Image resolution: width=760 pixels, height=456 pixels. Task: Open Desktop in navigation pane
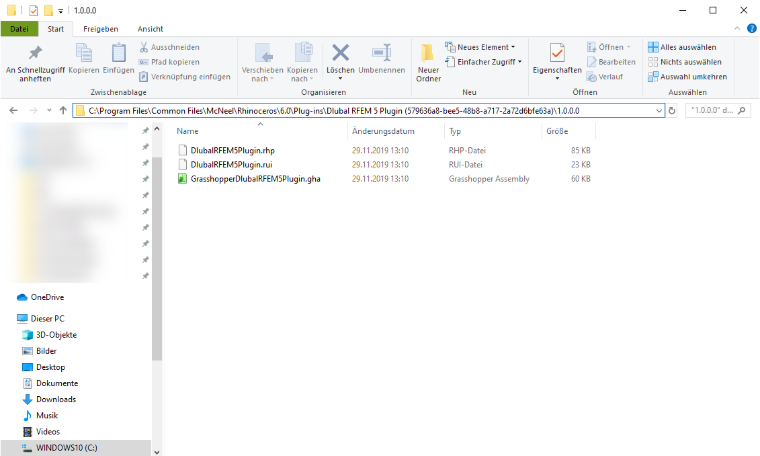[x=50, y=367]
